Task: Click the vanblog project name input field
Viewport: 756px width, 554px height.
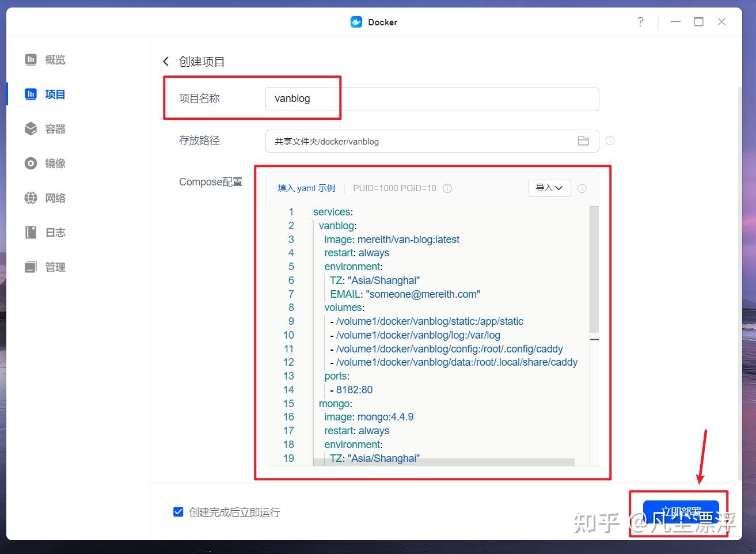Action: pos(431,98)
